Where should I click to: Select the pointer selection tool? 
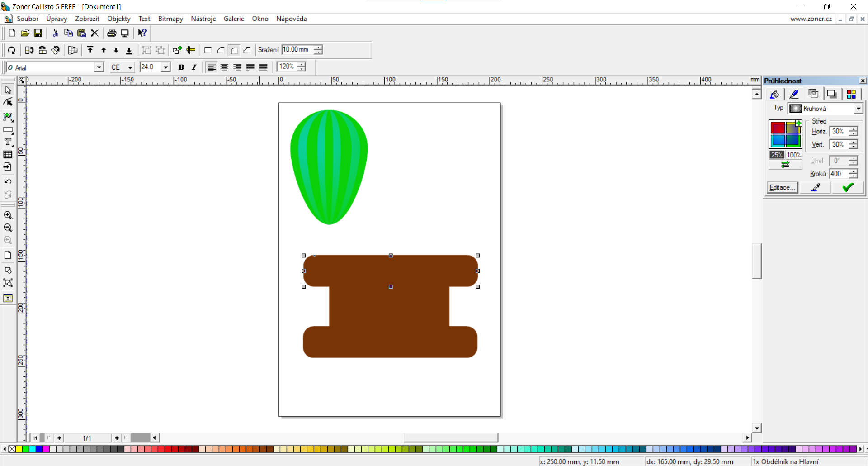8,90
